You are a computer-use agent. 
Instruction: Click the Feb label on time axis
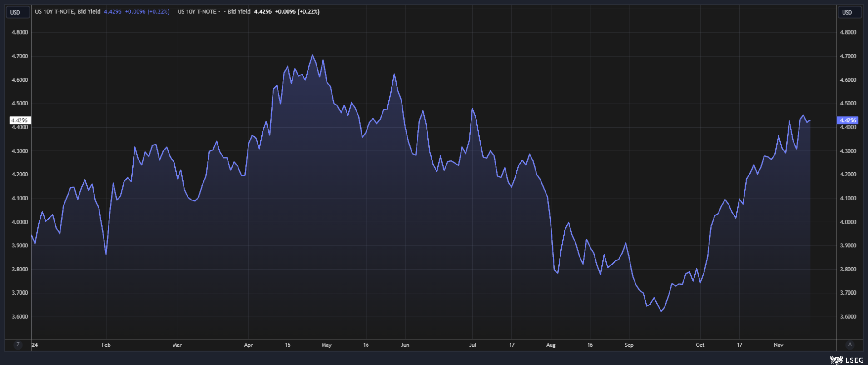point(106,345)
